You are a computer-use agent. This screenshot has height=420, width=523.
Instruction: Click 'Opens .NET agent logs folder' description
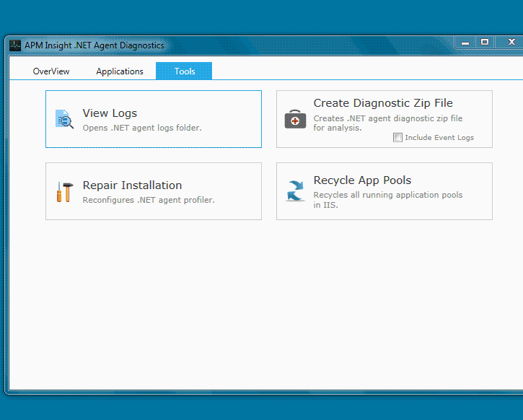[x=142, y=128]
